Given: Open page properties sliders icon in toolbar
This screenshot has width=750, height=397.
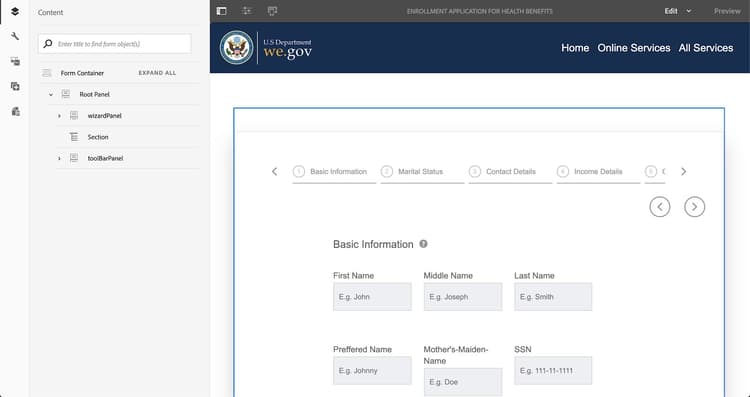Looking at the screenshot, I should (247, 11).
